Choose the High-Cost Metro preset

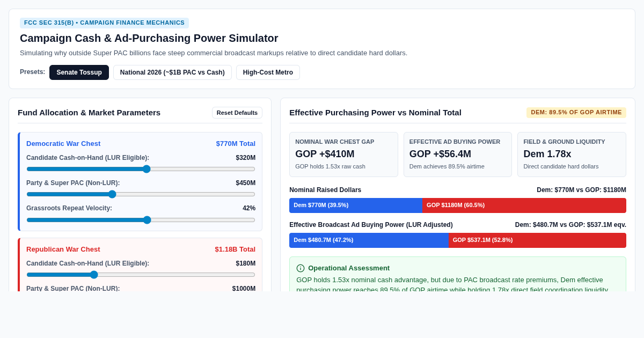click(x=268, y=72)
